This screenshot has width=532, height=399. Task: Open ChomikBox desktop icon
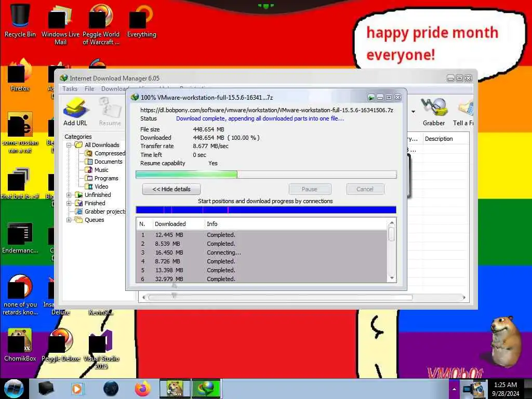[20, 345]
